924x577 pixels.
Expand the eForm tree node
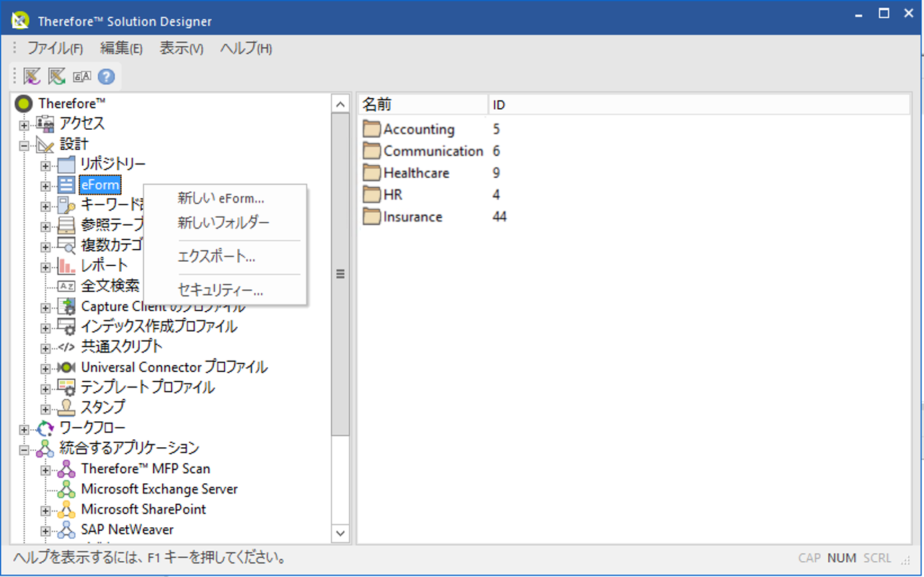point(45,186)
